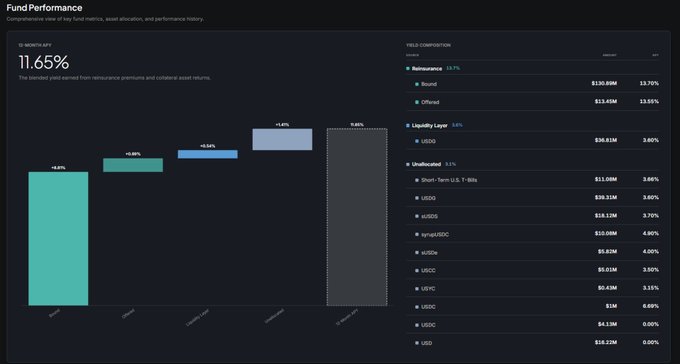The height and width of the screenshot is (364, 680).
Task: Click the $10.08M syrupUSDC amount
Action: coord(606,234)
